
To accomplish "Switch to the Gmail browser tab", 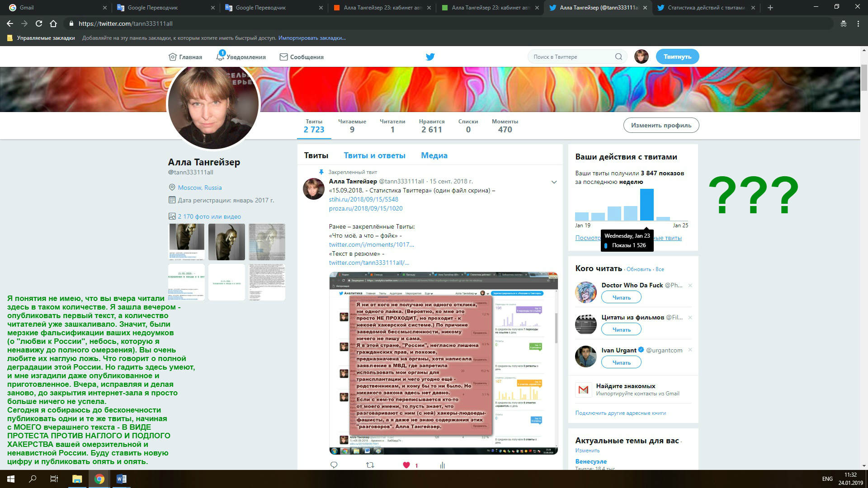I will (x=54, y=8).
